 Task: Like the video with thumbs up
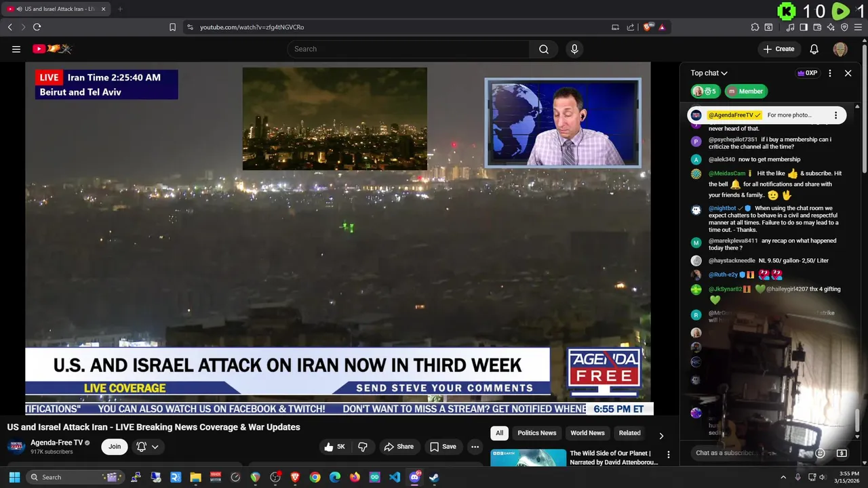[x=335, y=447]
